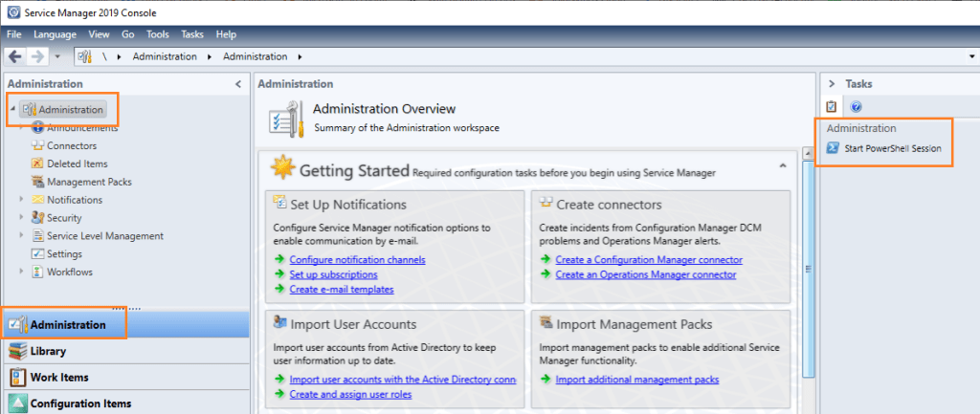Click the Set Up Notifications icon

point(280,202)
